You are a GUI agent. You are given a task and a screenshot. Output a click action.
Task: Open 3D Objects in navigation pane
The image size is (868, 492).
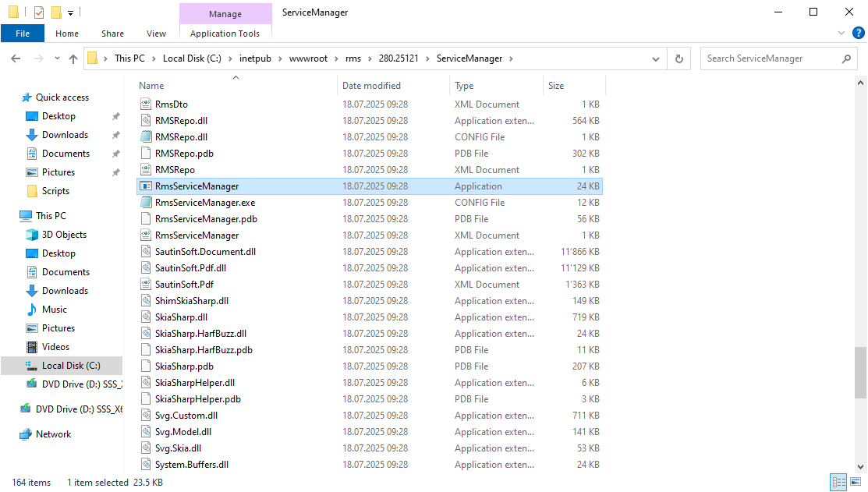(x=64, y=235)
